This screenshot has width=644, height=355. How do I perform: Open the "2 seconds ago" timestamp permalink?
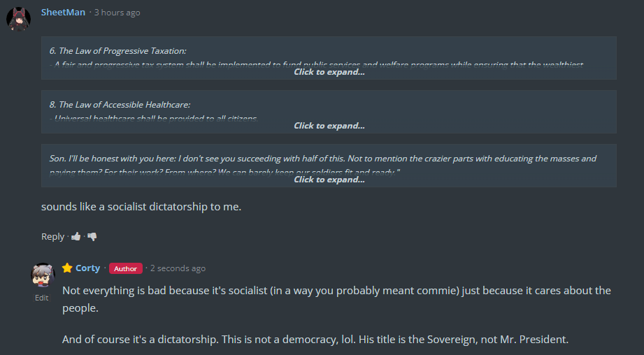point(178,268)
